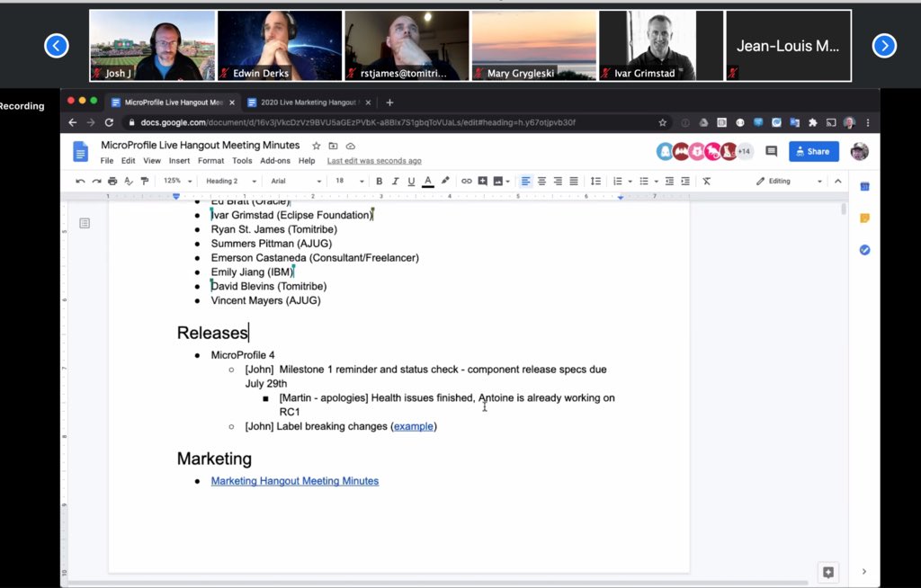The image size is (921, 588).
Task: Open the comment history icon
Action: click(771, 152)
